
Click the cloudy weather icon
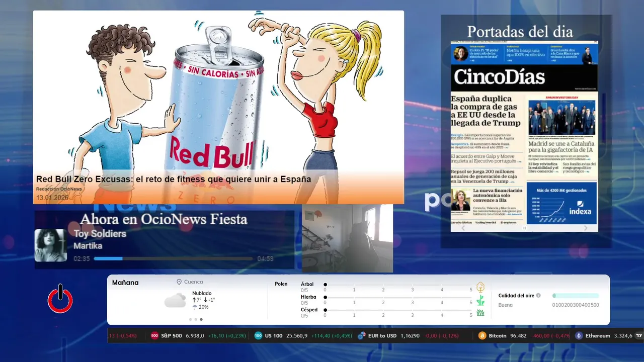[x=175, y=301]
